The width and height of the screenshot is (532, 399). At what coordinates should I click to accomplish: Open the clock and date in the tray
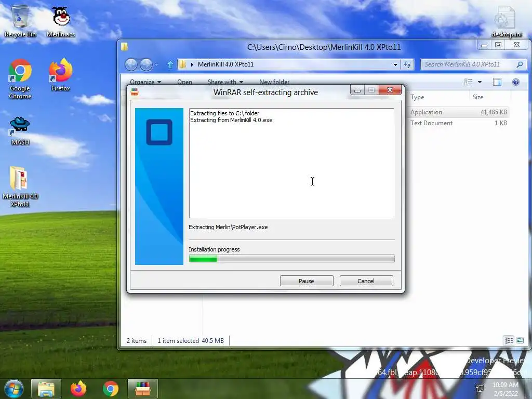(x=506, y=389)
